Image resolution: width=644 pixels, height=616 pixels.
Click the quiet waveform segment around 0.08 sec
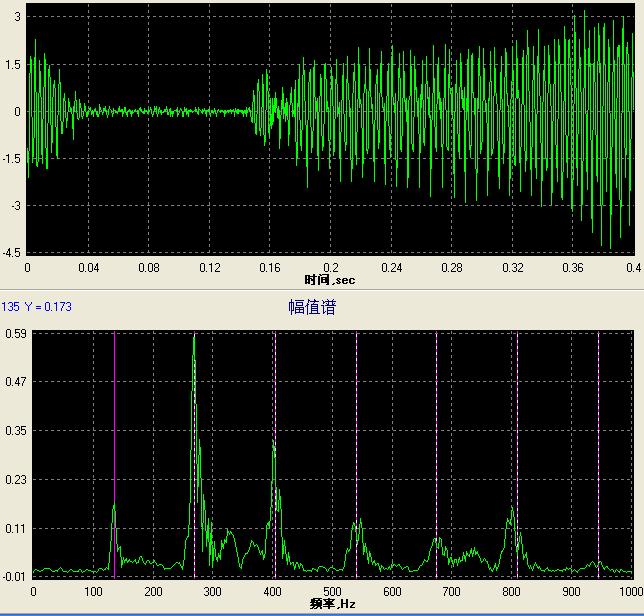point(149,111)
